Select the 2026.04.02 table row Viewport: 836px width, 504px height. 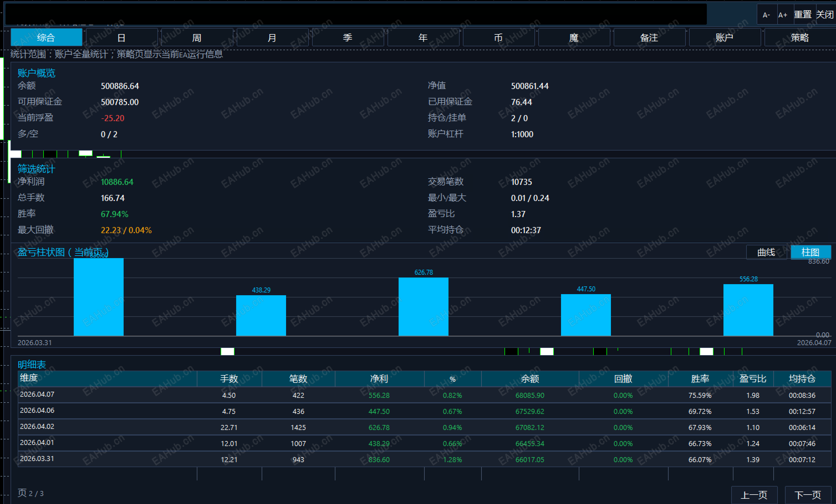424,427
